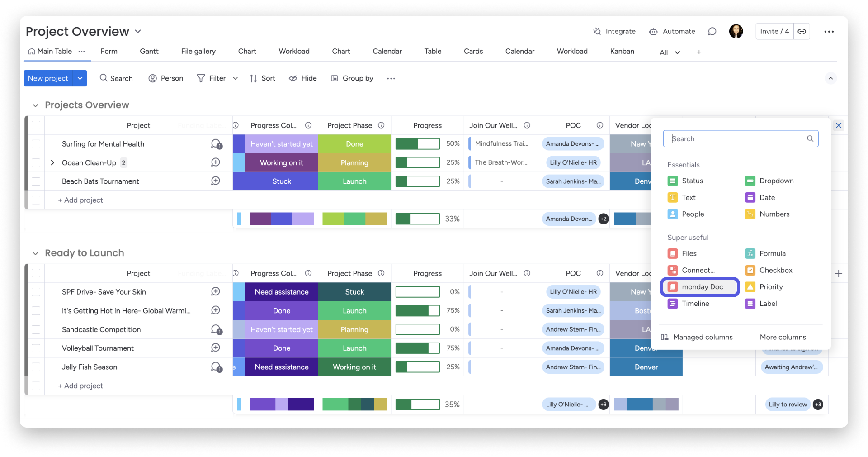This screenshot has width=868, height=457.
Task: Select Beach Bats Tournament row checkbox
Action: 36,181
